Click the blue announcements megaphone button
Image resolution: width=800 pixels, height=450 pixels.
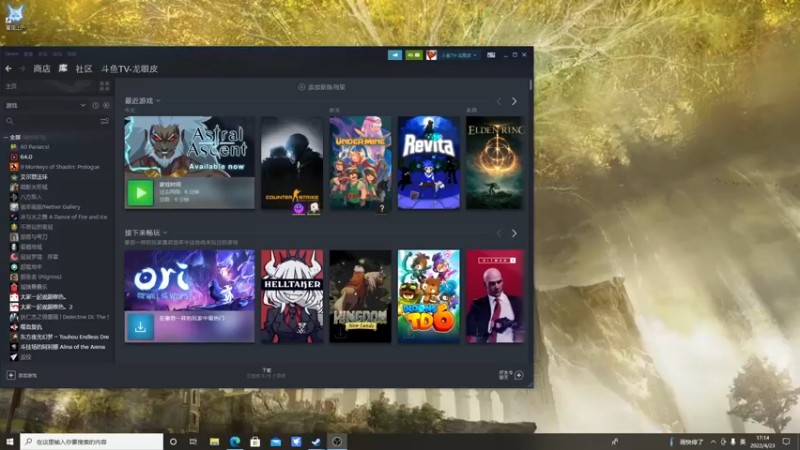click(395, 55)
